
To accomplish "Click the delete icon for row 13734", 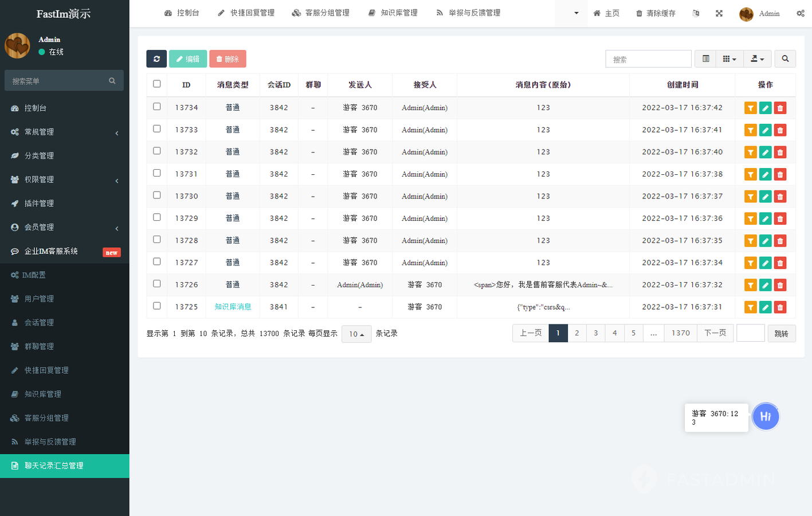I will 780,108.
